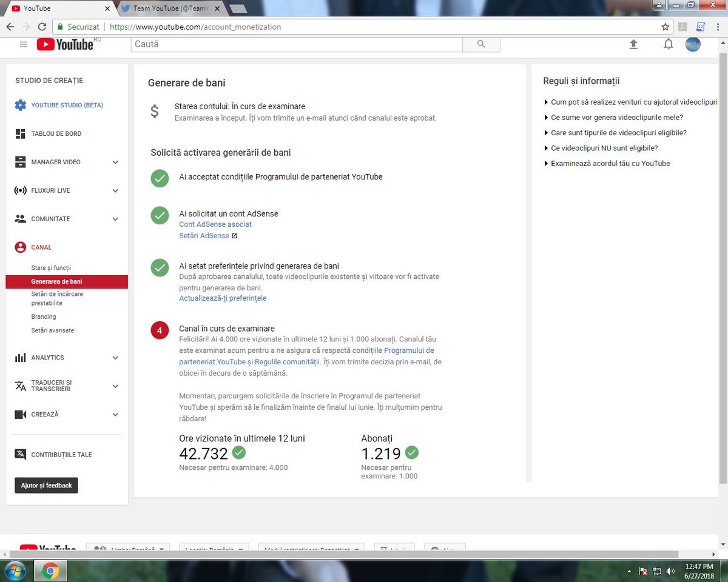Reload the page with the refresh icon
The image size is (728, 582).
point(42,27)
